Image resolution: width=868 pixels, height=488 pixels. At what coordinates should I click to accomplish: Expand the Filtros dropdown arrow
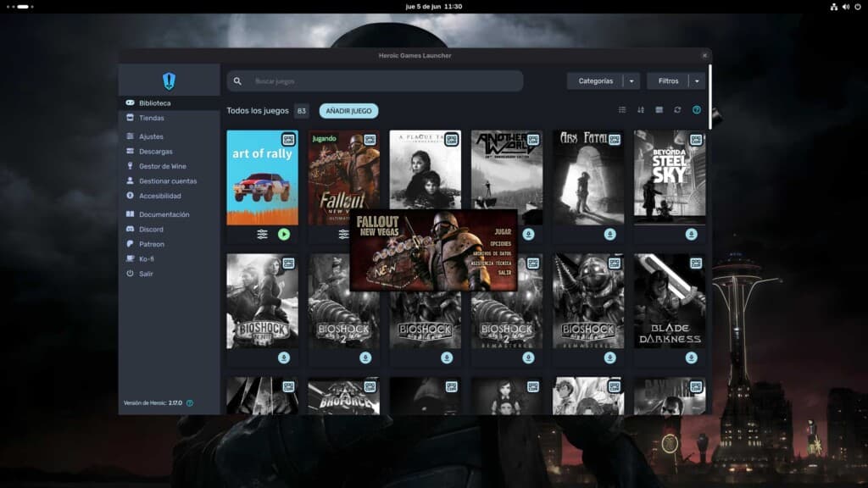tap(697, 81)
